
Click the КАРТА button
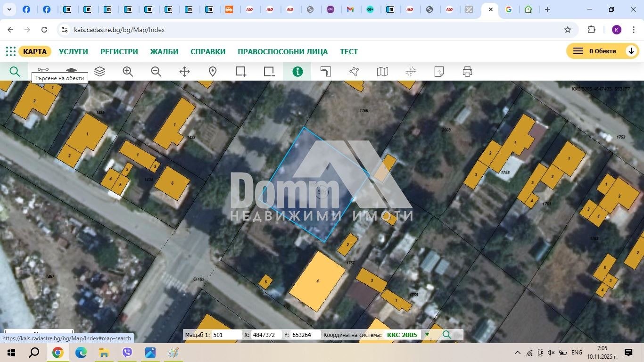click(35, 51)
